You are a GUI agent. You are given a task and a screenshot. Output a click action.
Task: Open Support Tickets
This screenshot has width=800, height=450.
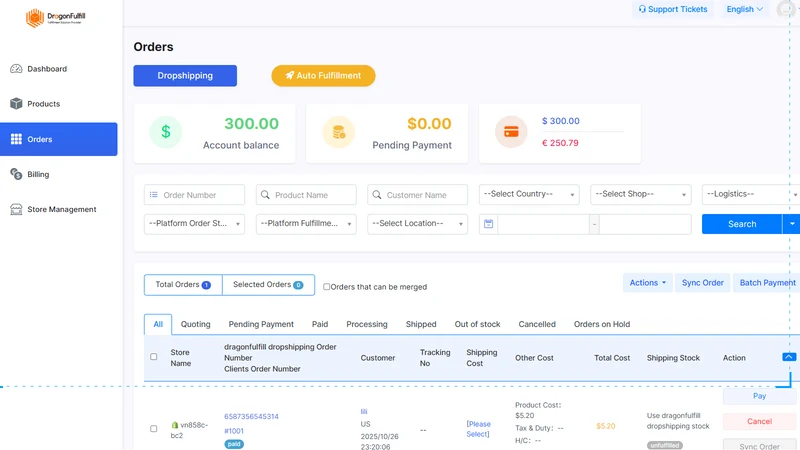tap(672, 9)
